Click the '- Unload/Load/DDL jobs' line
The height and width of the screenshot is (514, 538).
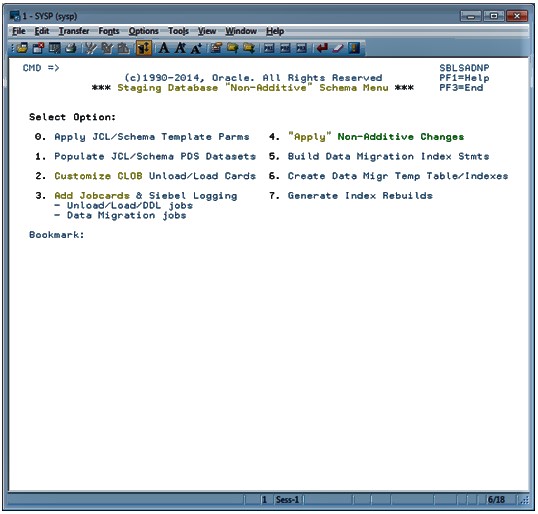tap(124, 206)
